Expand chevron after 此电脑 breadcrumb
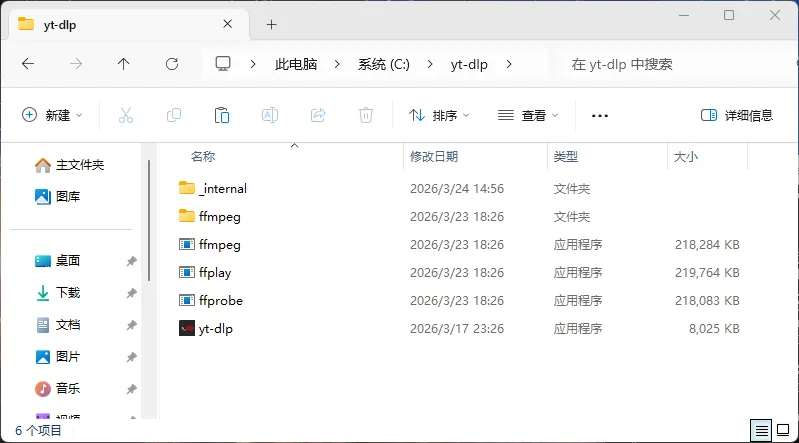Image resolution: width=799 pixels, height=443 pixels. coord(337,64)
